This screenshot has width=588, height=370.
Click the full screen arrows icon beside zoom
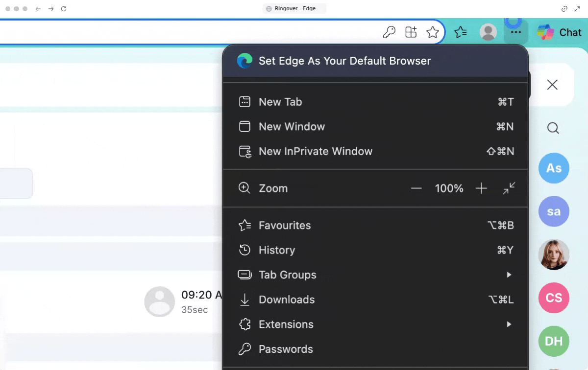click(x=509, y=188)
